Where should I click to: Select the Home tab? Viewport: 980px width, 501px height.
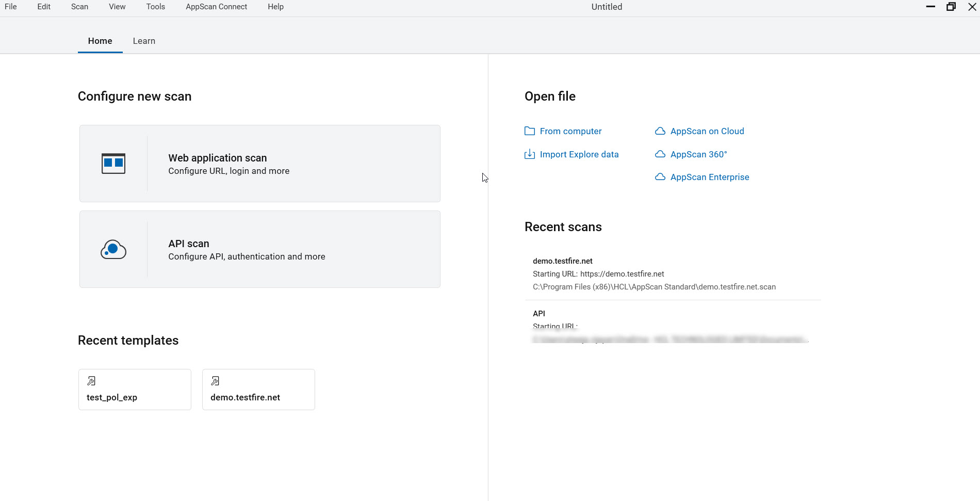[x=100, y=41]
